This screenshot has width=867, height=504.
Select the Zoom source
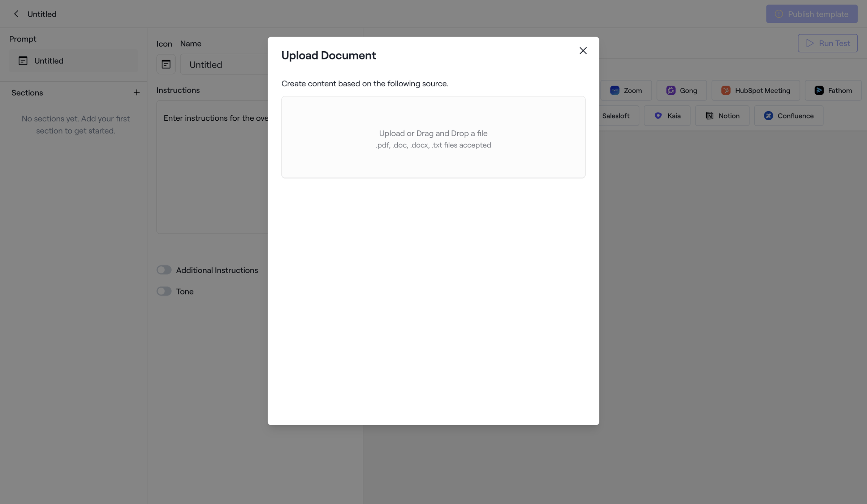point(626,90)
